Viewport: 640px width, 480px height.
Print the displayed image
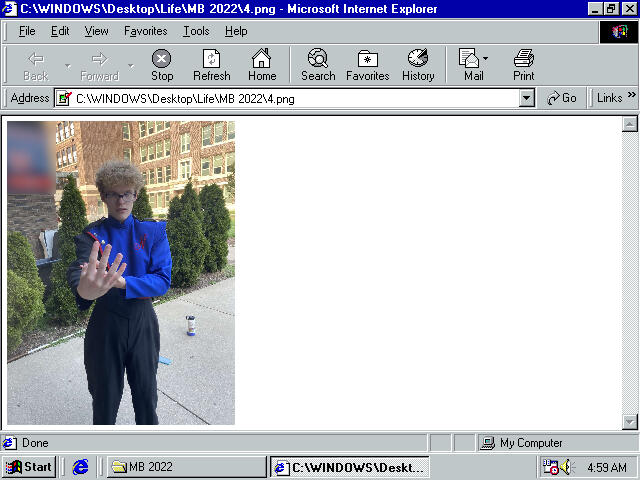click(x=523, y=65)
